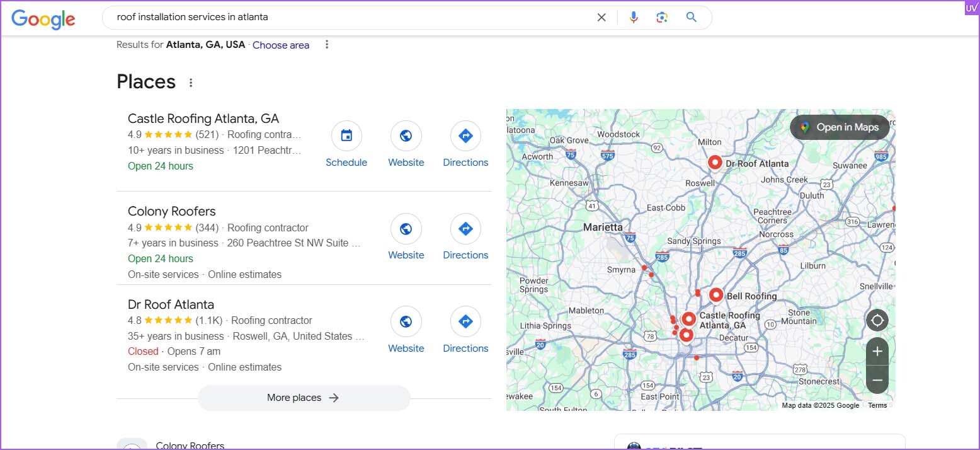The image size is (980, 450).
Task: Zoom in on the map
Action: [x=877, y=351]
